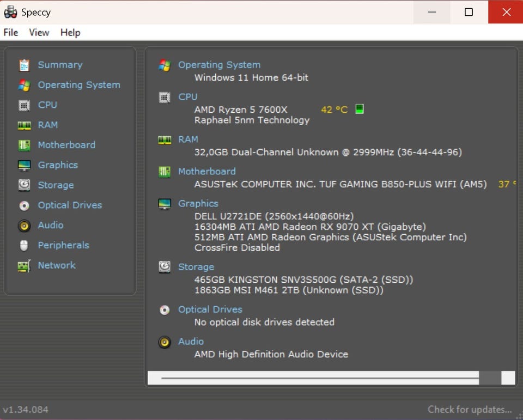Viewport: 523px width, 420px height.
Task: Click the Optical Drives heading link in summary
Action: point(210,309)
